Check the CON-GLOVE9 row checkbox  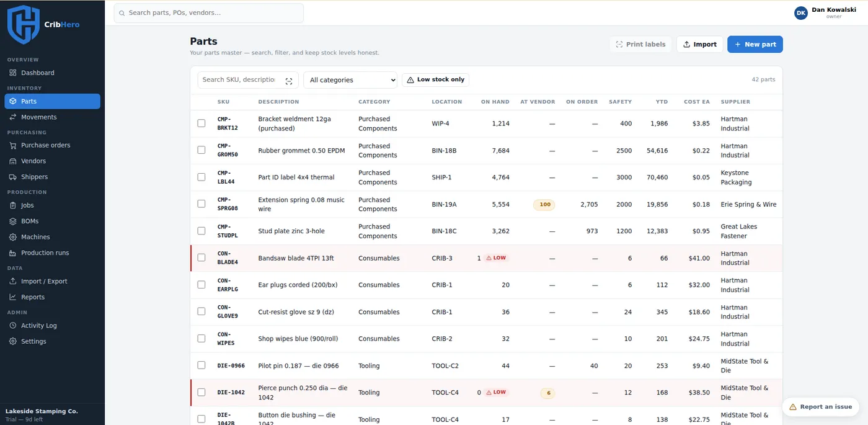(x=201, y=311)
